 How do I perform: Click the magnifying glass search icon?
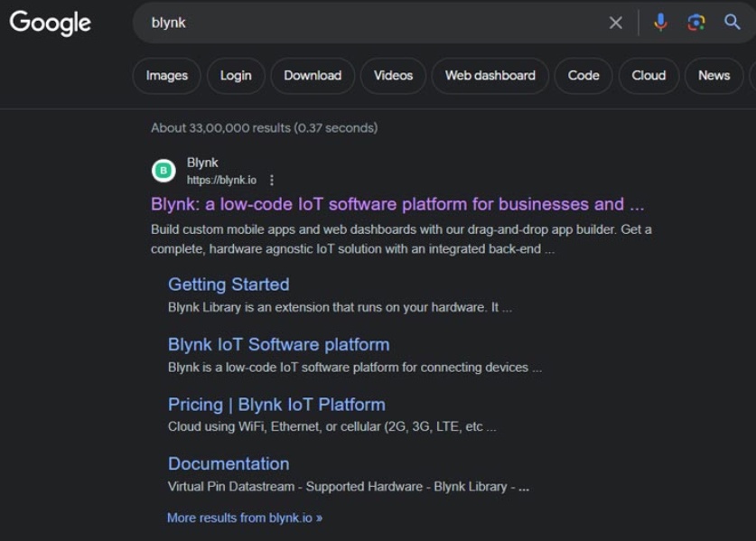[733, 23]
